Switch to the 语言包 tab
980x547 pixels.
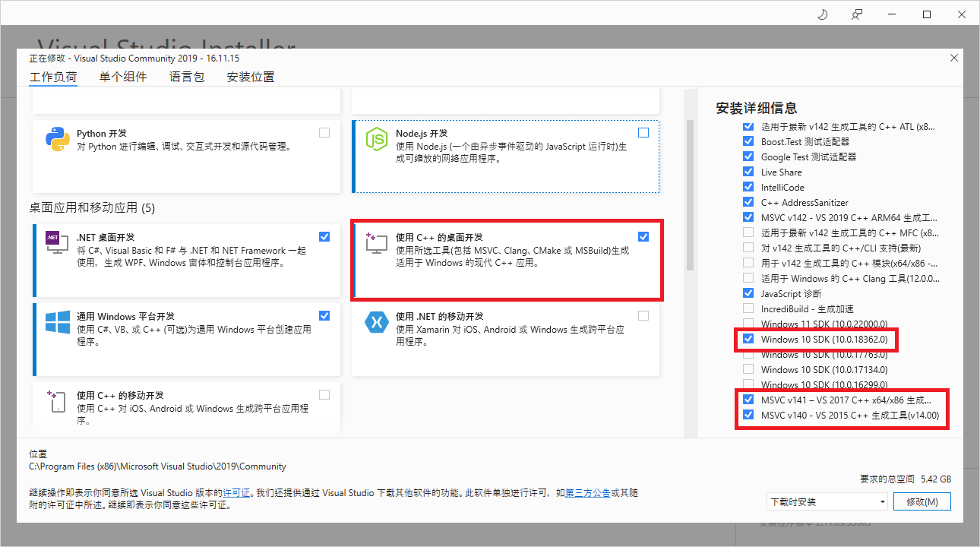[187, 77]
